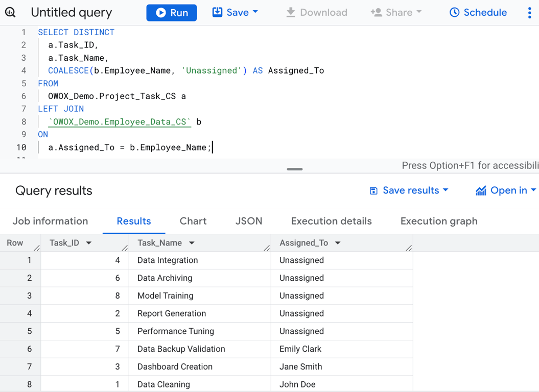539x392 pixels.
Task: Switch to the Chart tab
Action: click(193, 221)
